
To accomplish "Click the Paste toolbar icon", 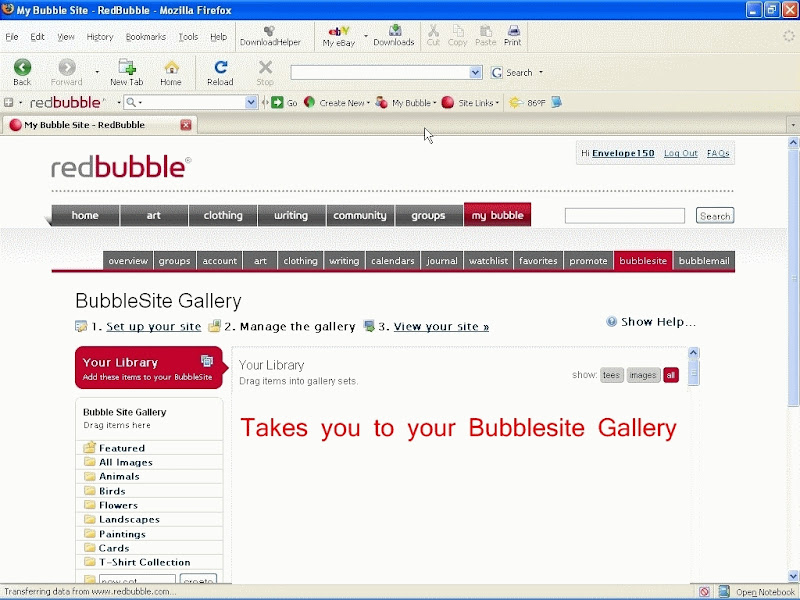I will click(486, 36).
